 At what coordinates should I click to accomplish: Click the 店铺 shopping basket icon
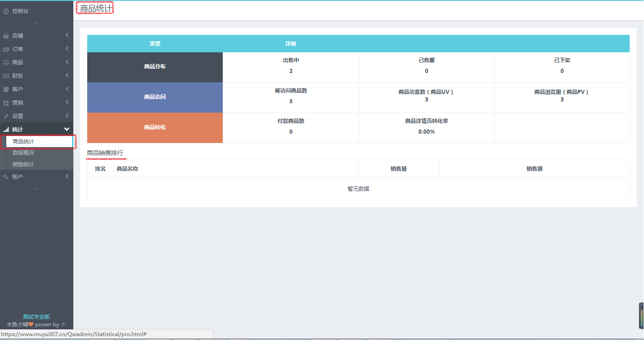click(x=6, y=36)
